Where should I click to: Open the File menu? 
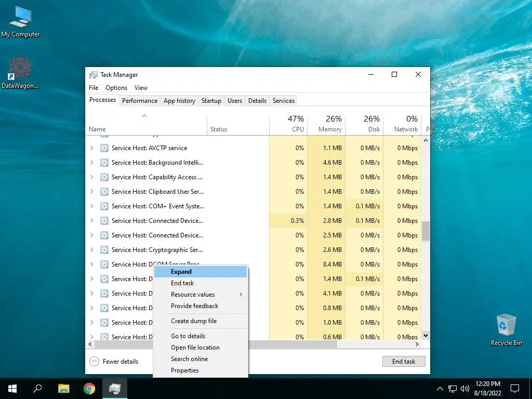click(94, 87)
